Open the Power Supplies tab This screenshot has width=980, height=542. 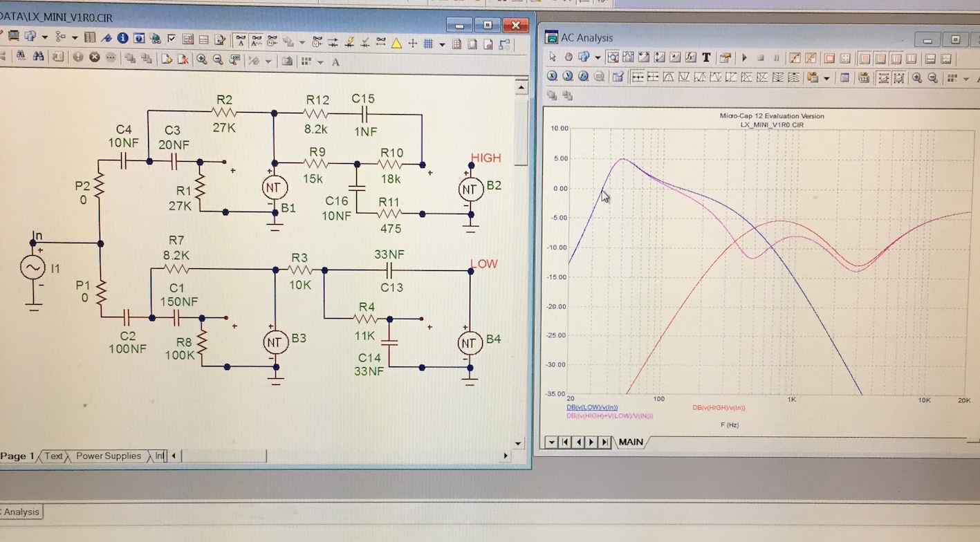point(109,456)
